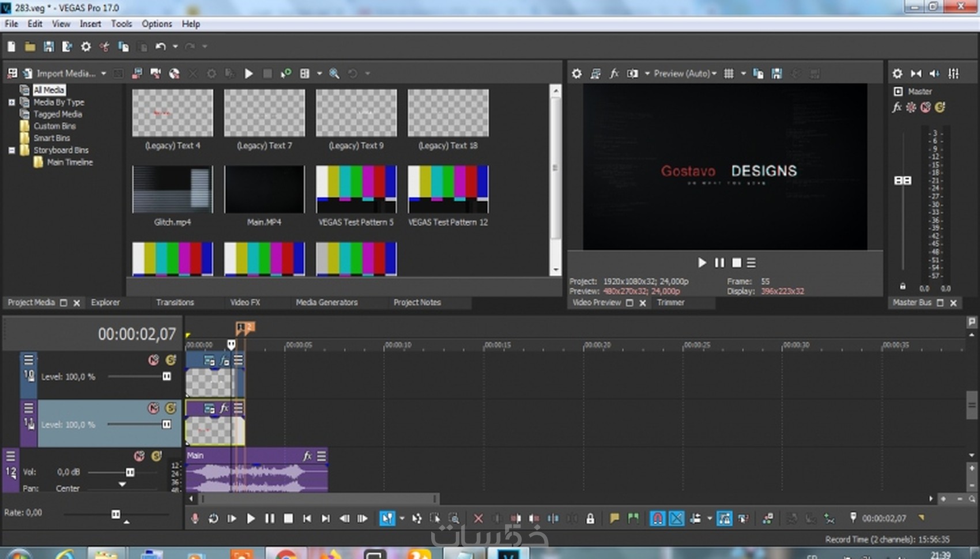This screenshot has height=559, width=980.
Task: Toggle split screen view in preview
Action: pyautogui.click(x=632, y=73)
